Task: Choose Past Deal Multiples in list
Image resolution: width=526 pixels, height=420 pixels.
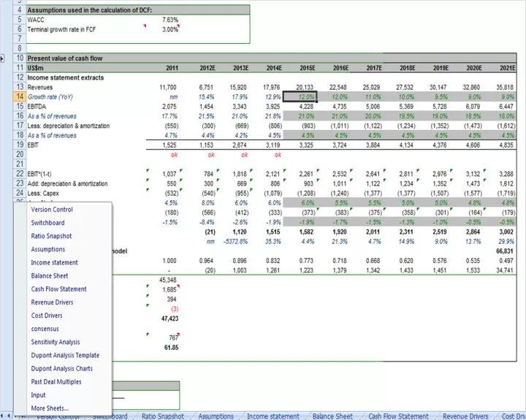Action: tap(56, 382)
